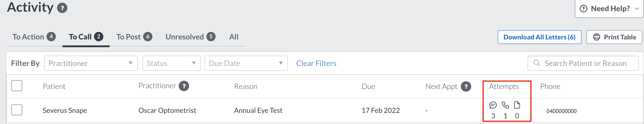This screenshot has width=644, height=124.
Task: Open the Practitioner filter dropdown
Action: 91,63
